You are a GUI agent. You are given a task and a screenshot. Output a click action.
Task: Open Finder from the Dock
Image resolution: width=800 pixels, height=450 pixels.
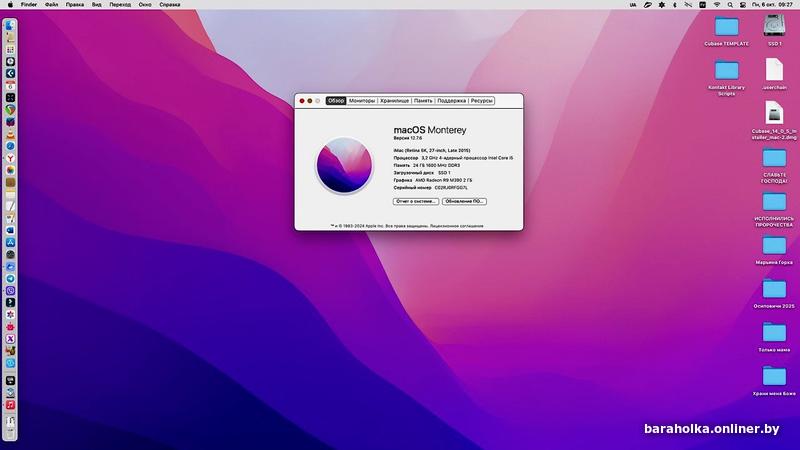pos(10,26)
